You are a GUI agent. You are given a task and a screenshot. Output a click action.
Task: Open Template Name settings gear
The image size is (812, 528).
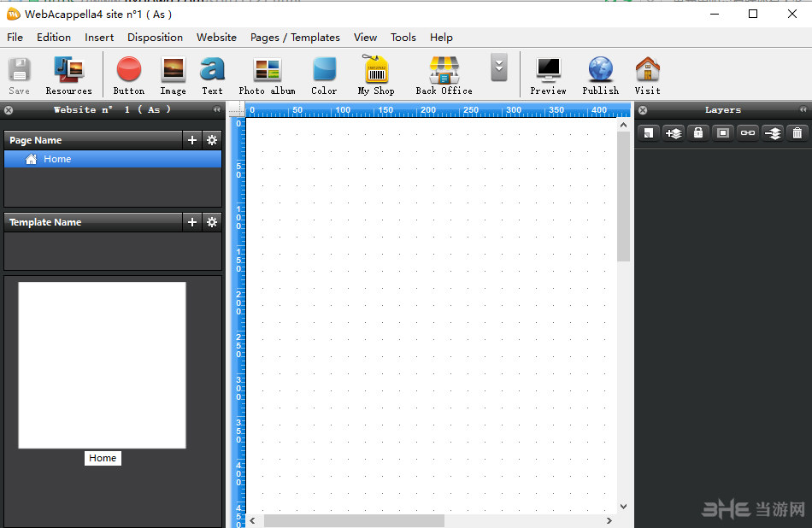[x=212, y=222]
